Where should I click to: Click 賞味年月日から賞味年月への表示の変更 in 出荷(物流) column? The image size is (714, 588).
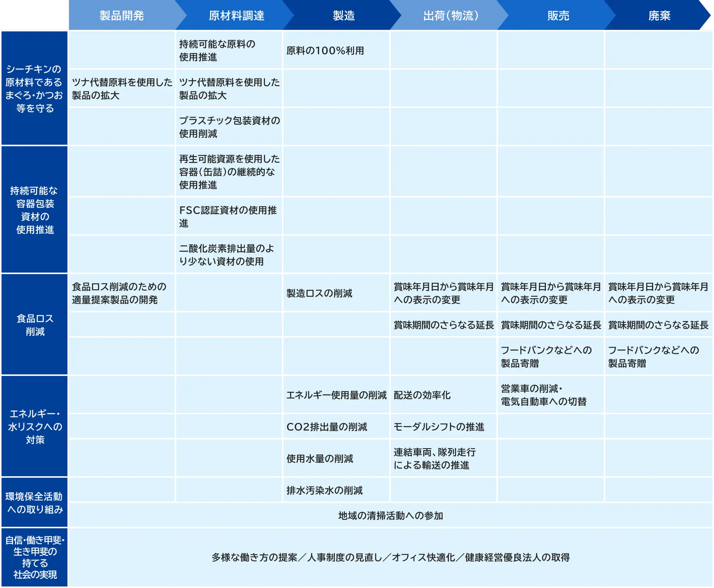tap(444, 293)
